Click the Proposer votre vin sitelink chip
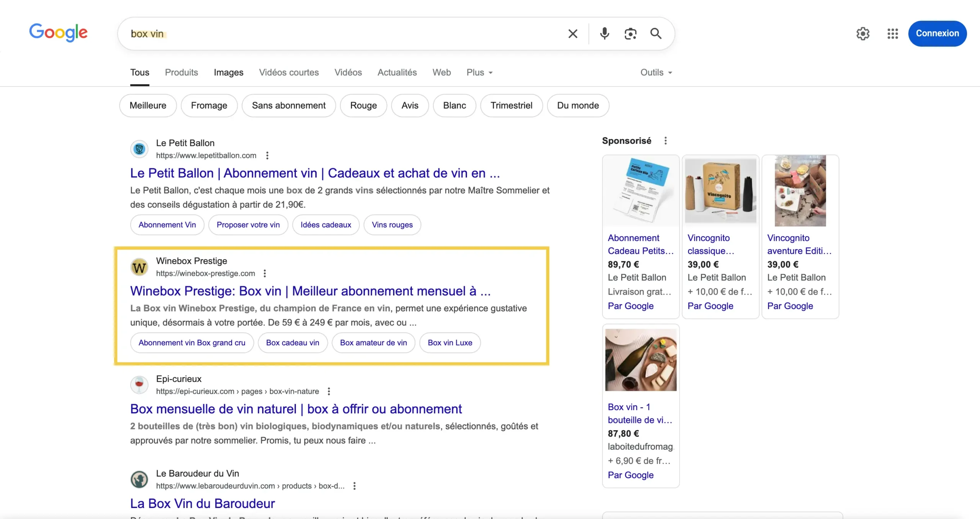 248,225
